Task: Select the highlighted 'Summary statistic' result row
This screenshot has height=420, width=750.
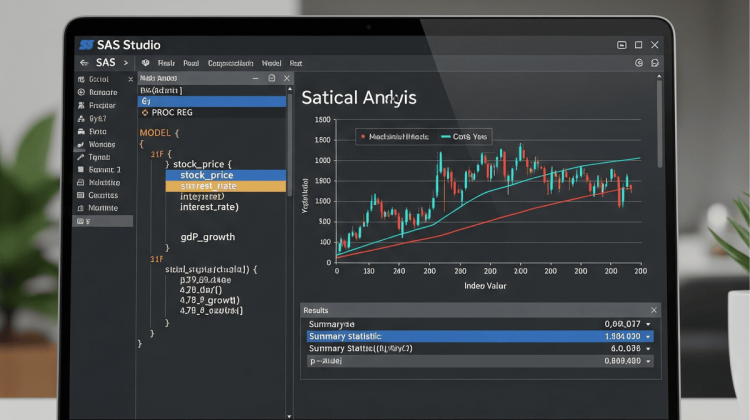Action: tap(480, 337)
